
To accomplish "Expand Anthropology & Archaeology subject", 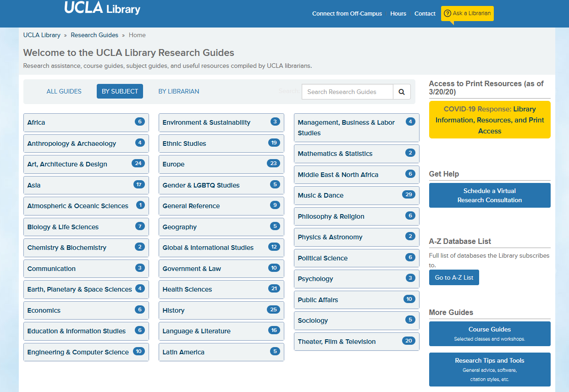I will coord(86,144).
